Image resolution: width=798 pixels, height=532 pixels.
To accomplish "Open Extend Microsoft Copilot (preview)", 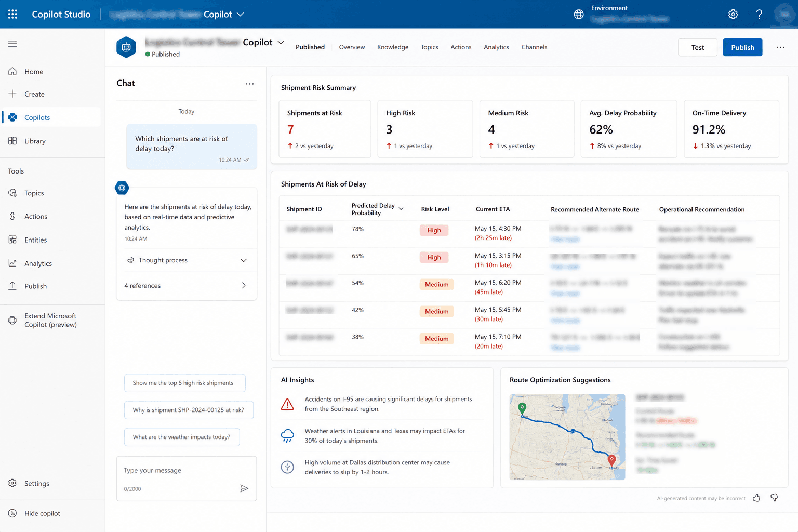I will click(x=51, y=320).
